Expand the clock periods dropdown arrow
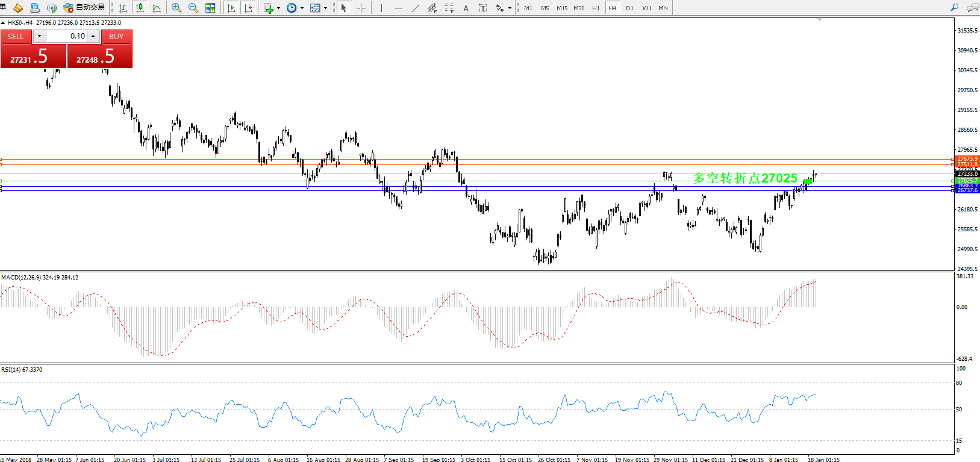The height and width of the screenshot is (462, 980). tap(302, 8)
